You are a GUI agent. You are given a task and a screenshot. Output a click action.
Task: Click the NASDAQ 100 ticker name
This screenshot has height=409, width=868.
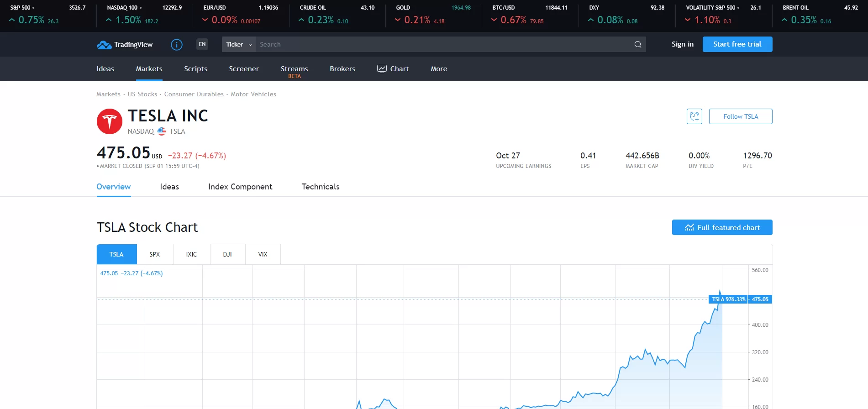(x=122, y=8)
